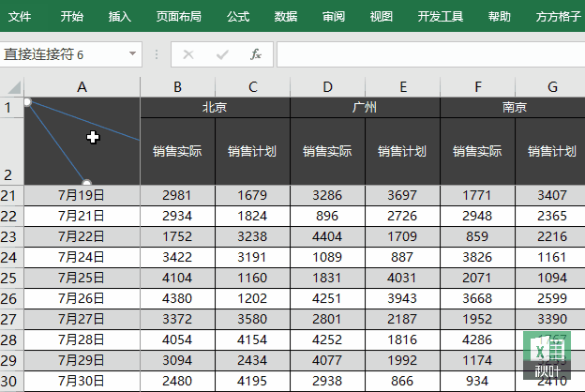Open the 方方格子 add-in tab
This screenshot has width=585, height=392.
(x=559, y=17)
